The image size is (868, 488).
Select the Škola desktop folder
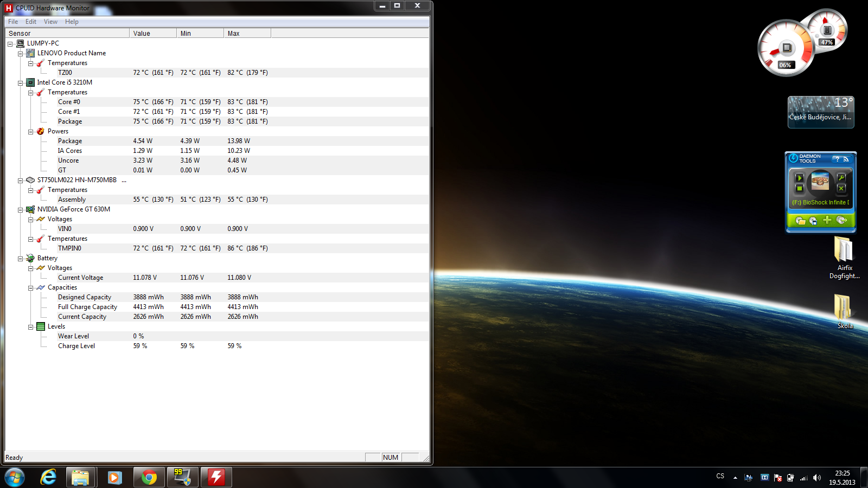tap(844, 311)
